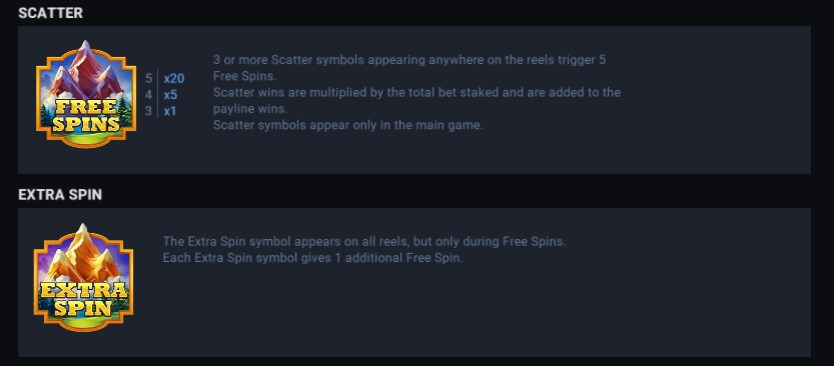Image resolution: width=834 pixels, height=366 pixels.
Task: Click 'The Extra Spin symbol appears on all reels' text
Action: (364, 242)
